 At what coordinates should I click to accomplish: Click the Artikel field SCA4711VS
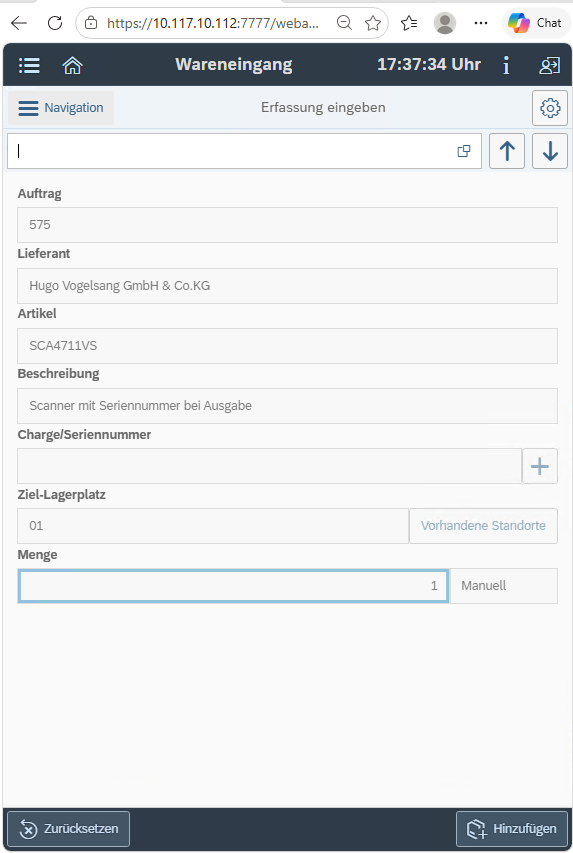click(287, 346)
